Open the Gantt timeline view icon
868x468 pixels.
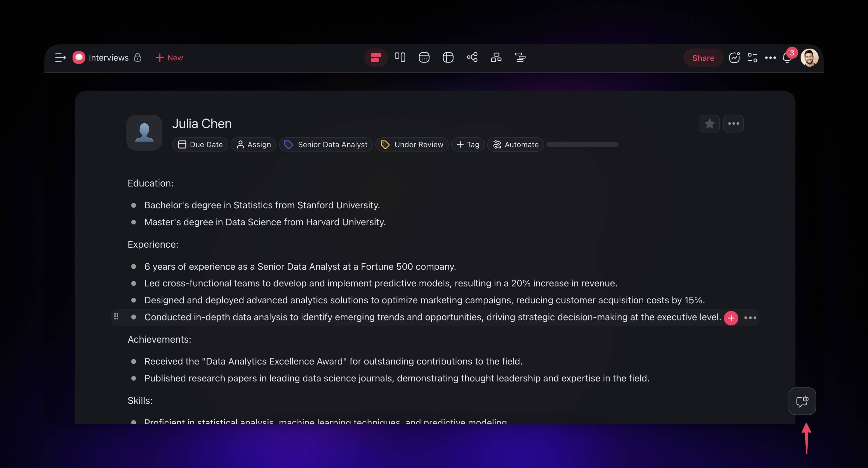(520, 58)
